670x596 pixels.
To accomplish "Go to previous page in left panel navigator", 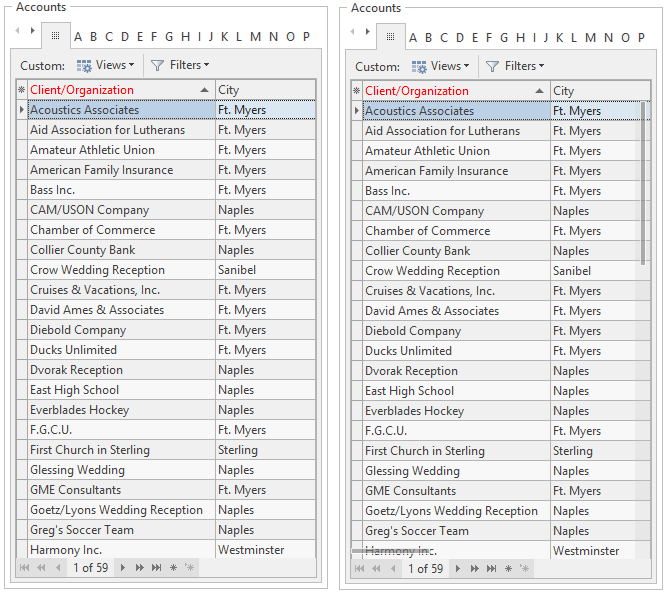I will point(41,568).
